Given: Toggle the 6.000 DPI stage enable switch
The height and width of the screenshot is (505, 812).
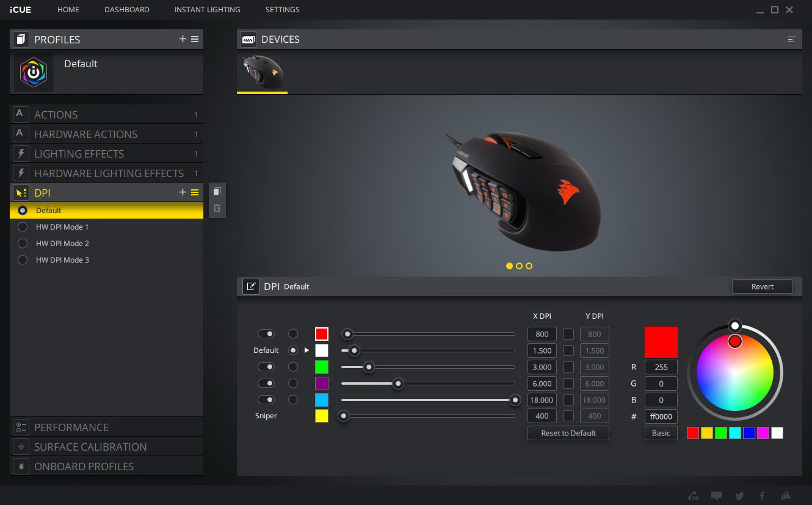Looking at the screenshot, I should click(266, 383).
